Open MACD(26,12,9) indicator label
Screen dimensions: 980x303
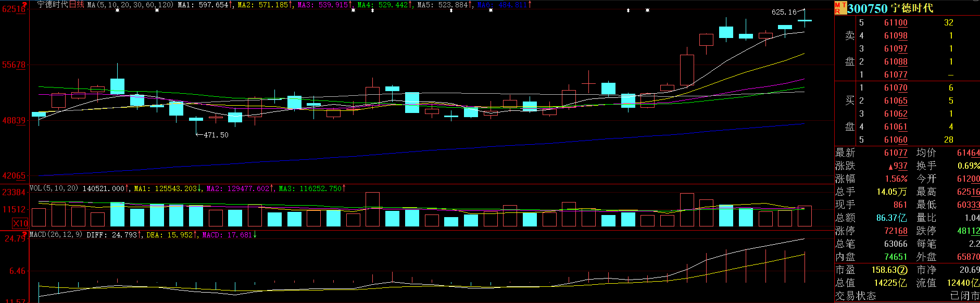click(x=56, y=235)
